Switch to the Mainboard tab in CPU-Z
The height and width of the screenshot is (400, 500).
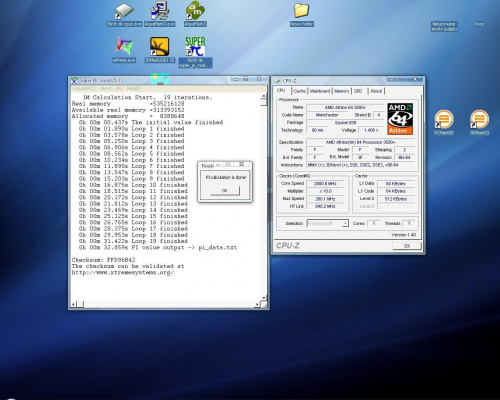tap(320, 91)
